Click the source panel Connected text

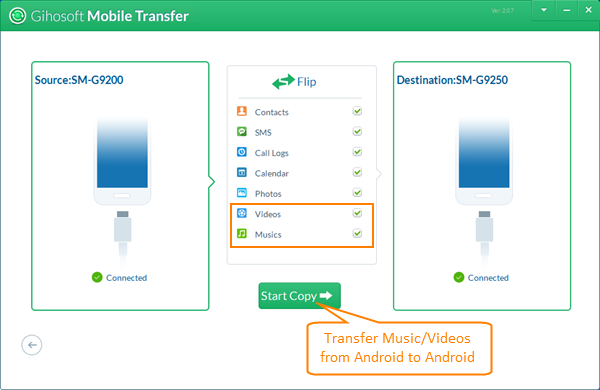click(126, 278)
